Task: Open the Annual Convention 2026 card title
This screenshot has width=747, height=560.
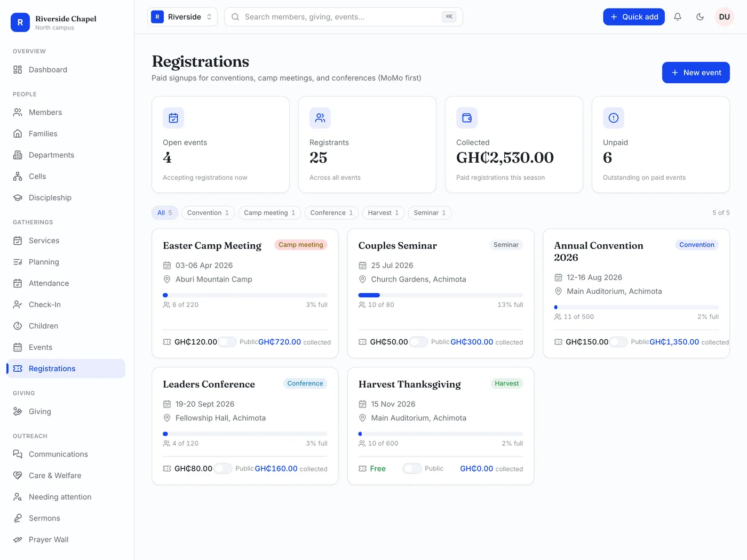Action: coord(599,252)
